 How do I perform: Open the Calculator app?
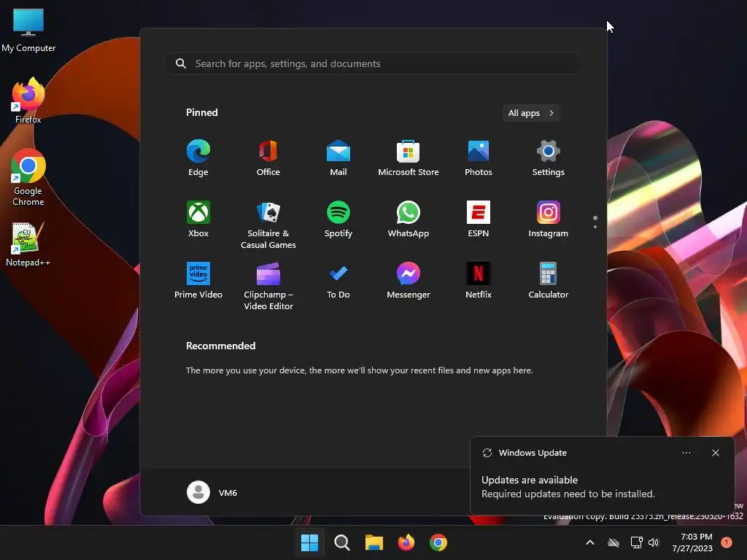[x=549, y=281]
